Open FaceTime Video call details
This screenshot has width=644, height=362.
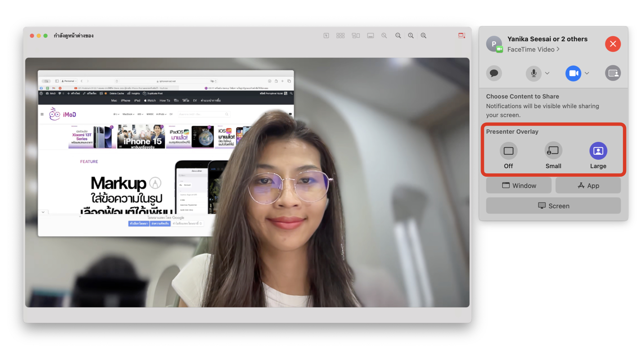pyautogui.click(x=533, y=49)
